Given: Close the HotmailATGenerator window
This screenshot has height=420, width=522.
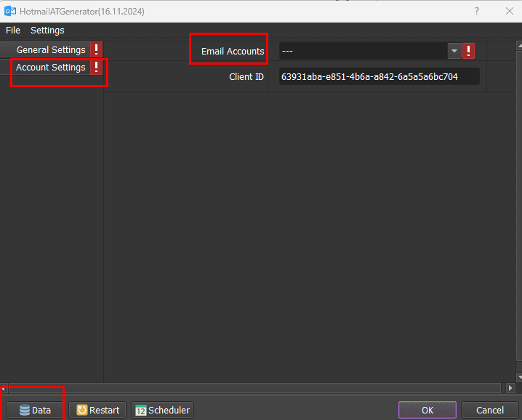Looking at the screenshot, I should 510,11.
